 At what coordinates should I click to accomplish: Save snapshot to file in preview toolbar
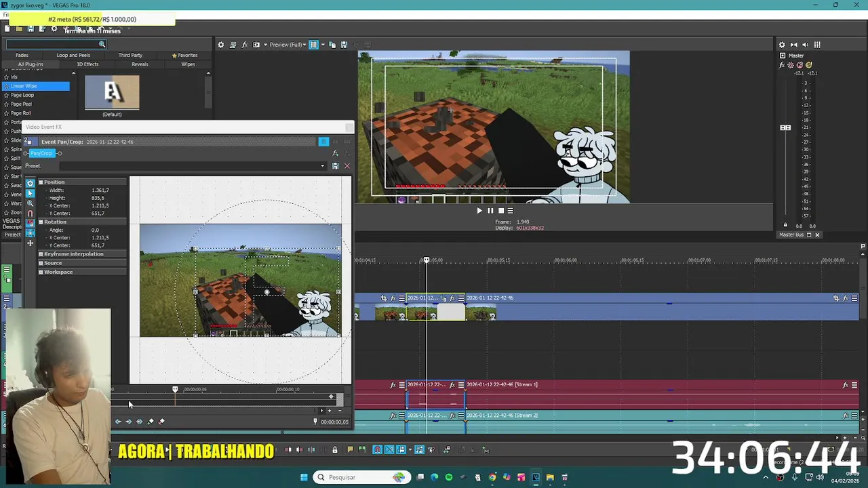pyautogui.click(x=344, y=45)
